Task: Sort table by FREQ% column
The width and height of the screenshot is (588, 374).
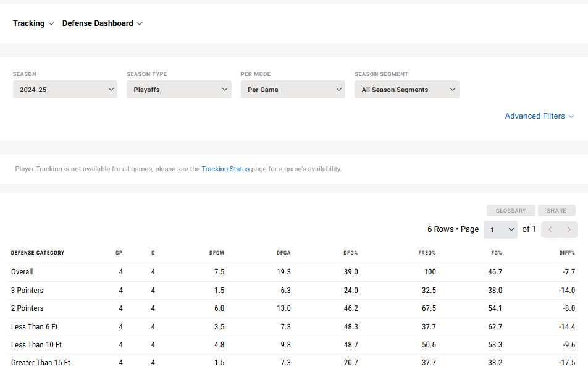Action: 427,253
